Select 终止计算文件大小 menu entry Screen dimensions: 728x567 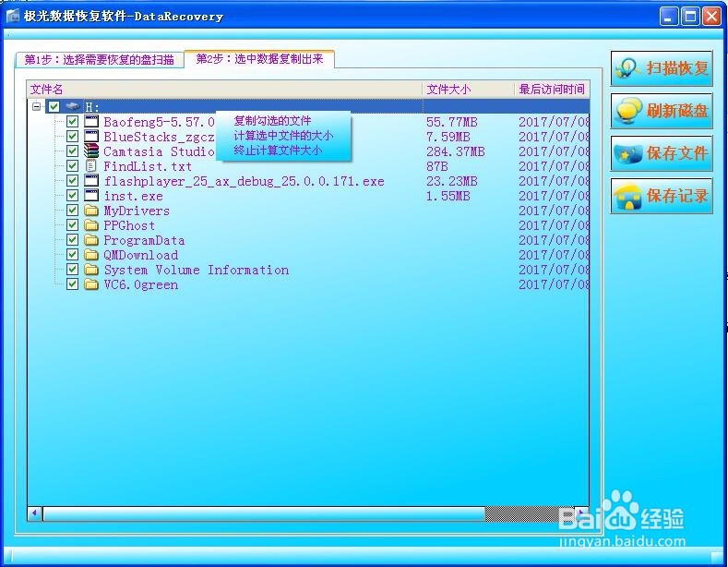(x=278, y=151)
